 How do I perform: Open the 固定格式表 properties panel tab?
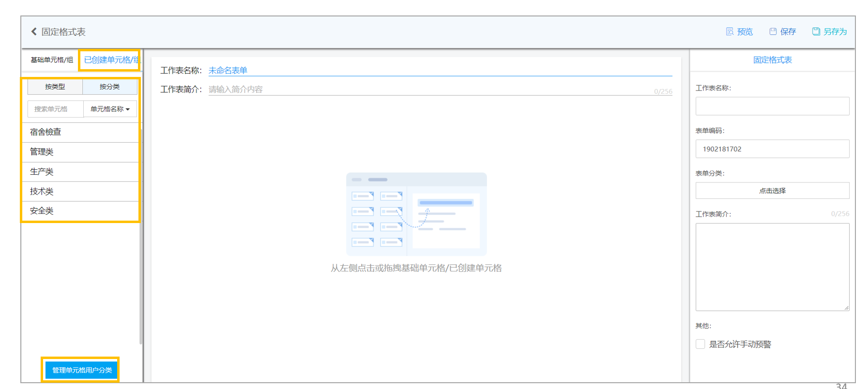click(772, 60)
